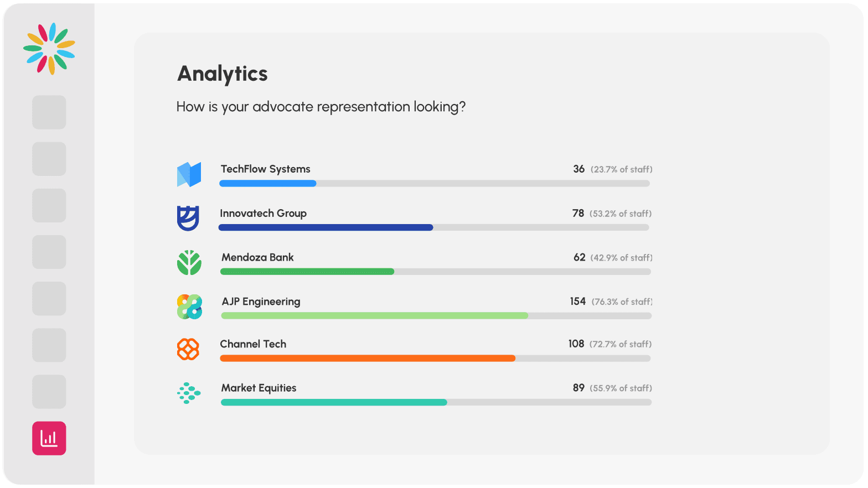Click the colorful flower app logo
This screenshot has height=488, width=868.
(49, 49)
